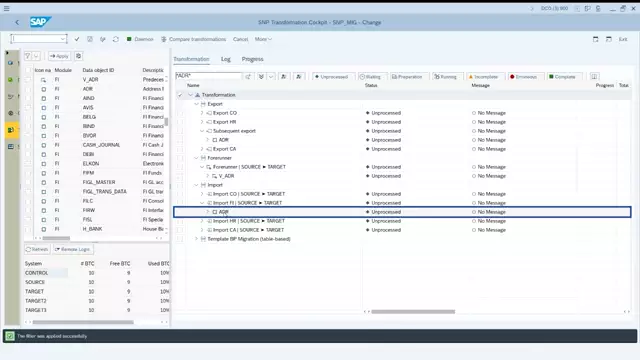This screenshot has height=360, width=640.
Task: Click the Refresh button above system table
Action: pyautogui.click(x=37, y=249)
